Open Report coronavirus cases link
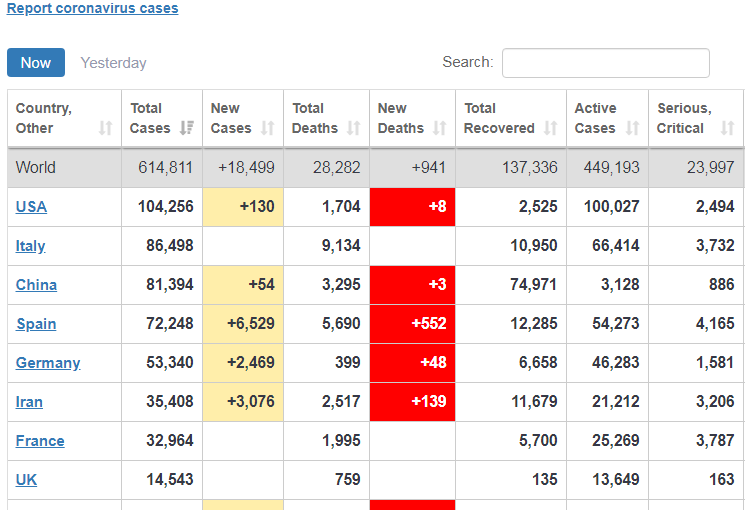 [93, 8]
